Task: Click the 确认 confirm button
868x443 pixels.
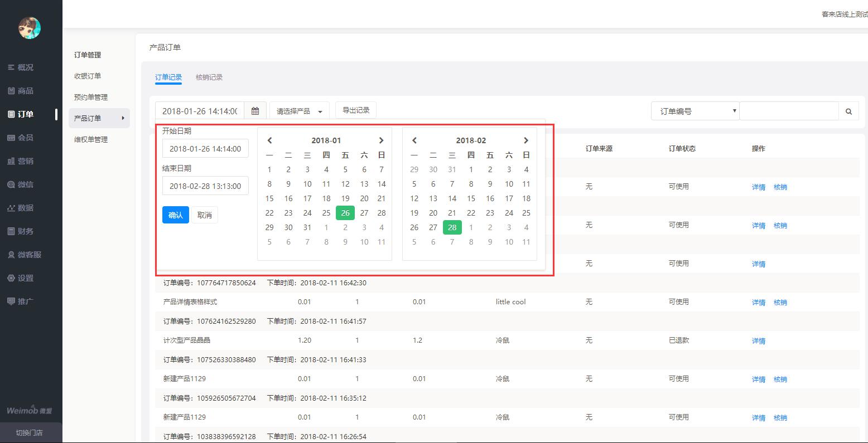Action: coord(176,215)
